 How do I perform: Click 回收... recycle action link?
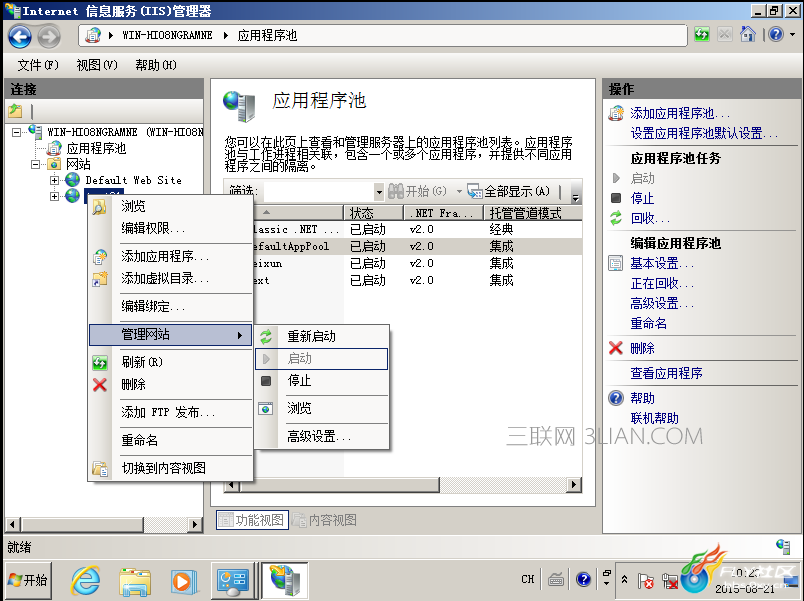650,218
